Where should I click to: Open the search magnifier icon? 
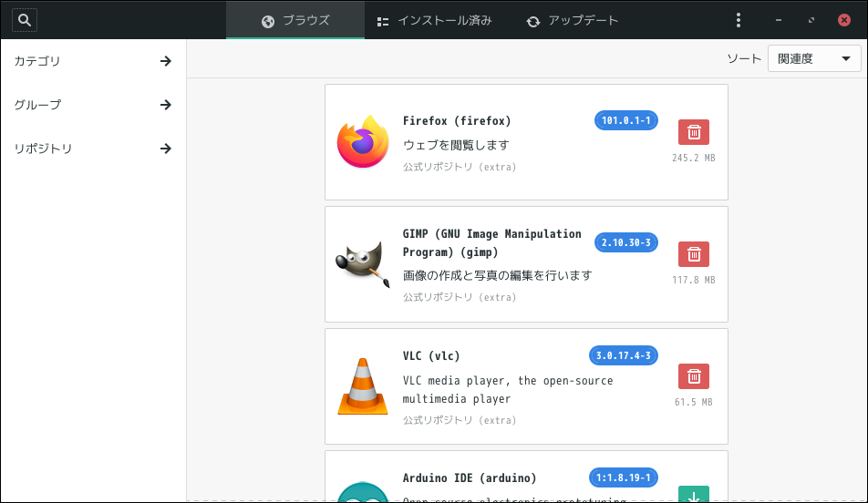tap(25, 20)
